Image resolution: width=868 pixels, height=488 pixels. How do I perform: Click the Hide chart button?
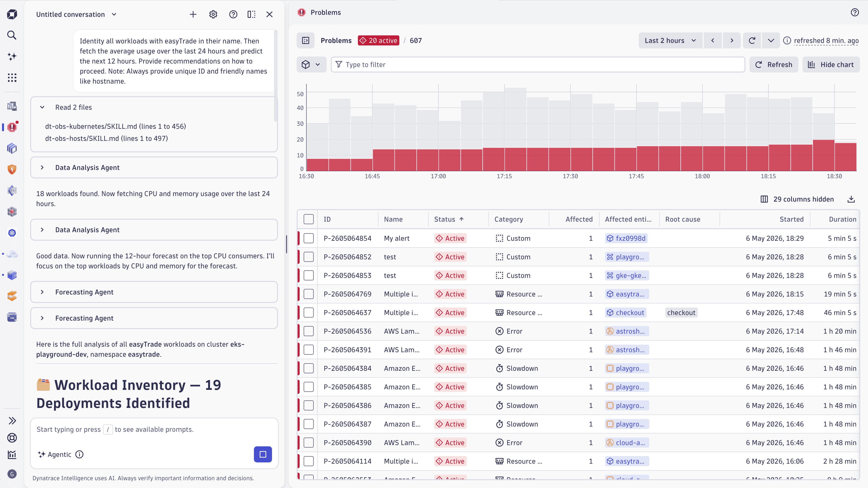click(831, 64)
